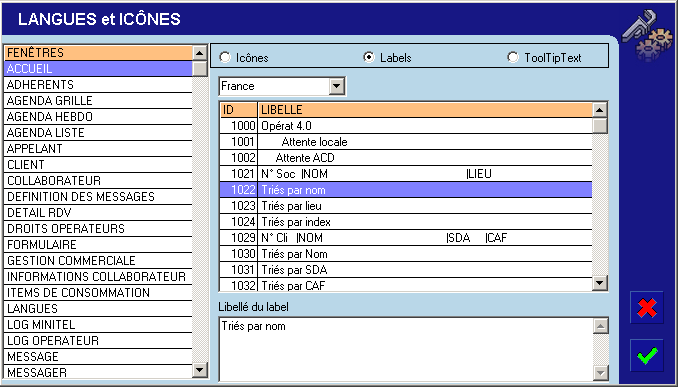This screenshot has width=678, height=387.
Task: Click the green checkmark validate icon
Action: tap(647, 355)
